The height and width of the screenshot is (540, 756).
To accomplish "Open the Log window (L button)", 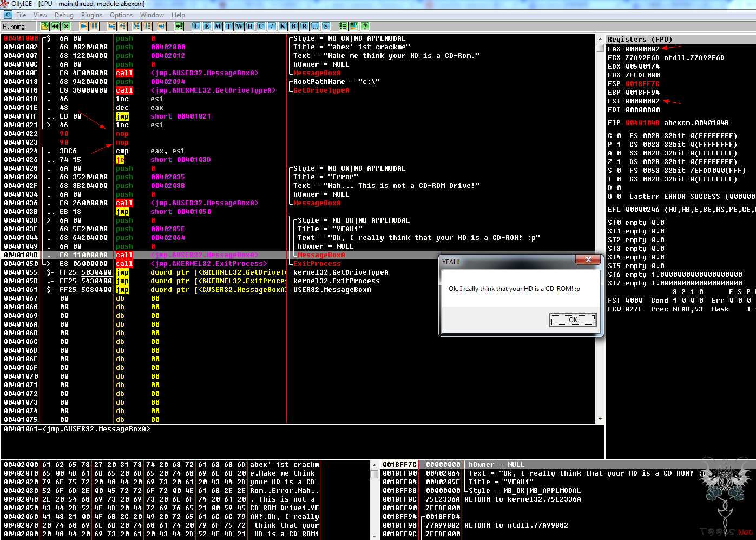I will pyautogui.click(x=196, y=26).
